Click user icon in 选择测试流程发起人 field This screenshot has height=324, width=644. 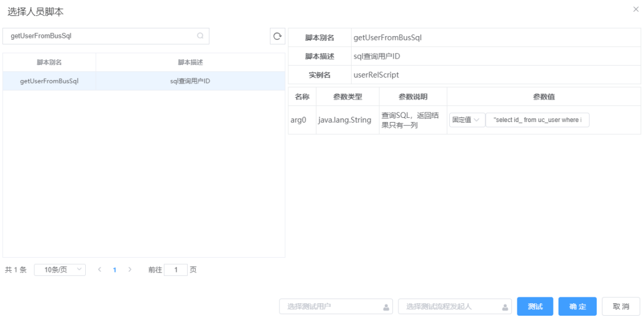click(505, 307)
